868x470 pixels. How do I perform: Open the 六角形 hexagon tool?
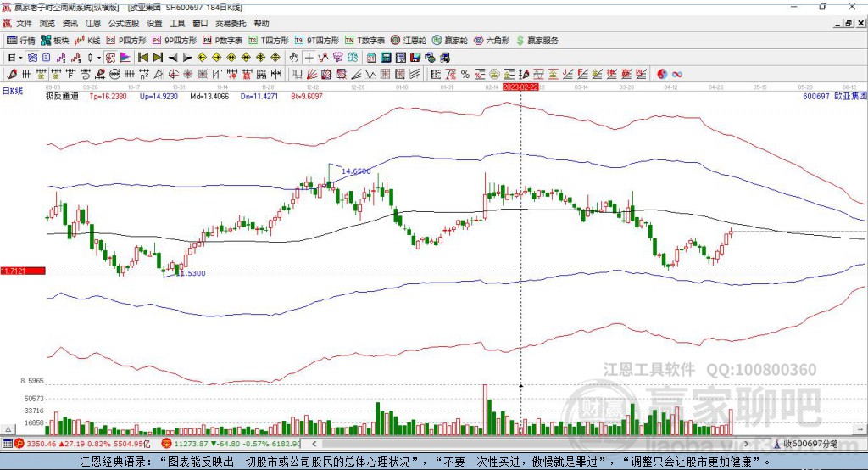pyautogui.click(x=492, y=41)
